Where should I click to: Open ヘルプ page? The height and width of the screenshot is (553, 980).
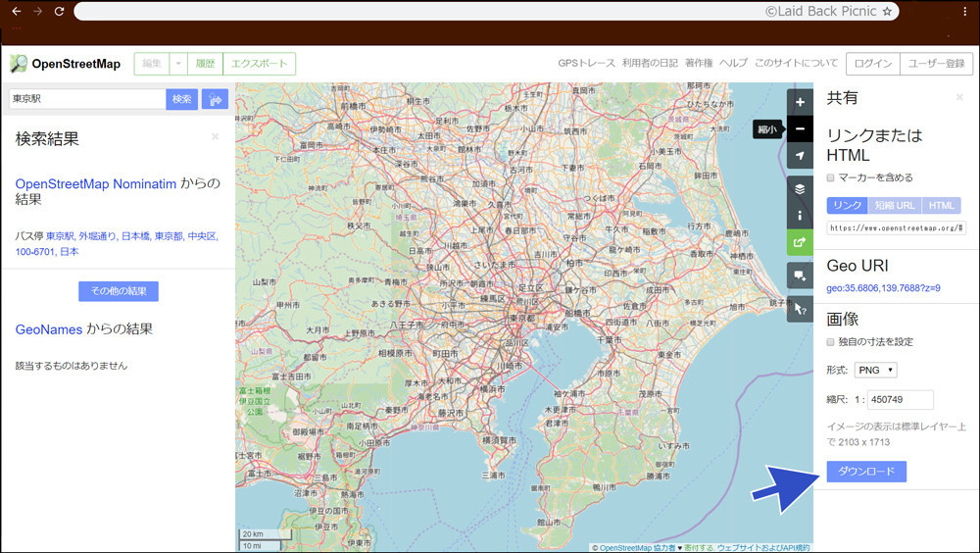733,63
